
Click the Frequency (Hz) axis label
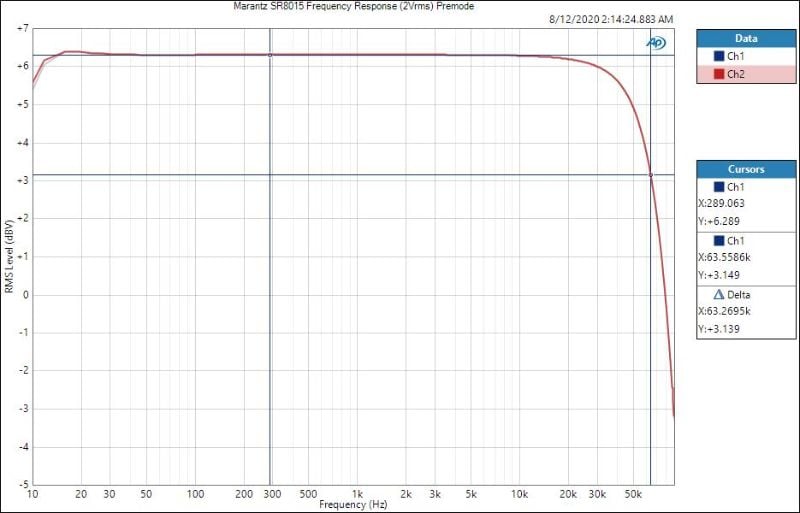pos(353,505)
